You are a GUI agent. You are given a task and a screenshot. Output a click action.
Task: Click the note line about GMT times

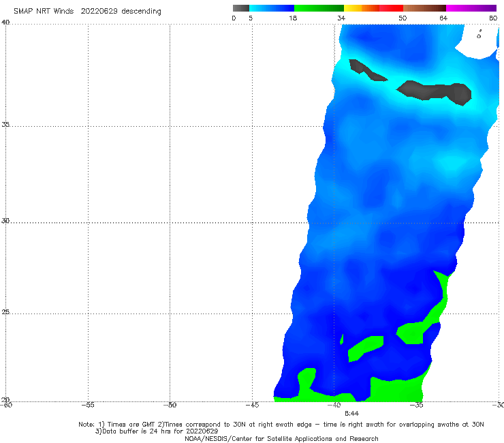click(x=281, y=425)
